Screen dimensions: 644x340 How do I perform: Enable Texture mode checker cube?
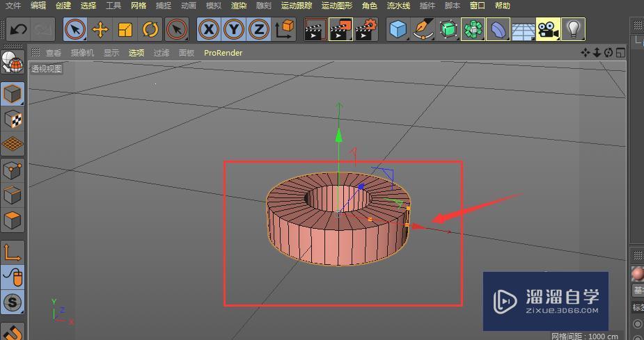click(13, 119)
